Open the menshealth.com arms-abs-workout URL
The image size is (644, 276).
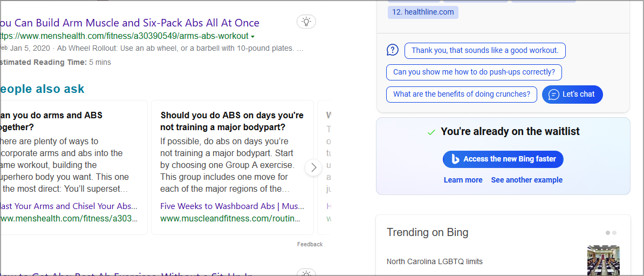(x=125, y=36)
